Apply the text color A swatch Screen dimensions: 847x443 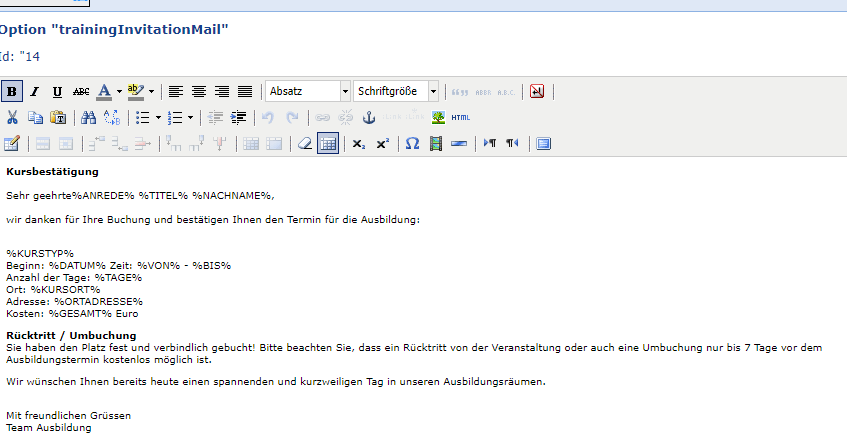click(104, 91)
